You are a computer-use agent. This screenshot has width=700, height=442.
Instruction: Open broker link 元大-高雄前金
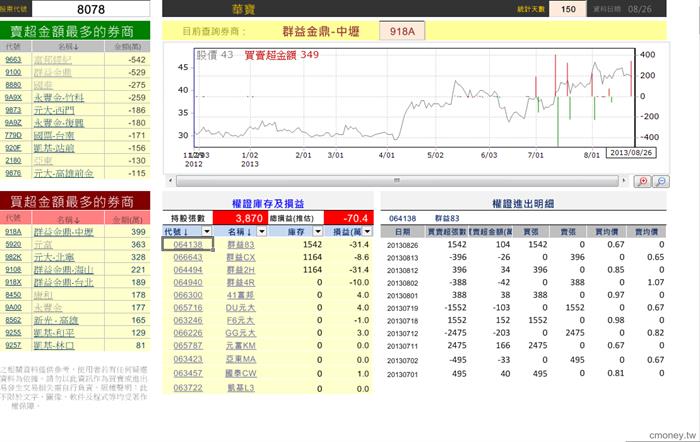point(64,173)
